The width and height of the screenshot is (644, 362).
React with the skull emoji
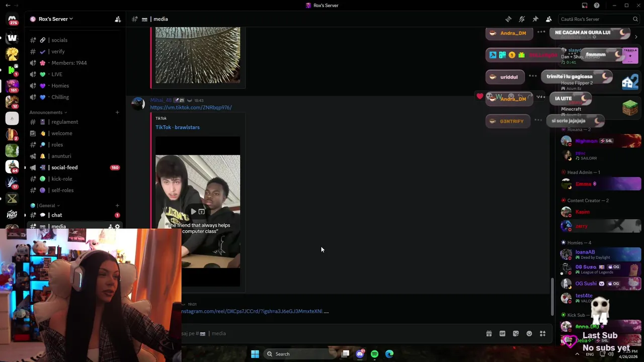point(489,97)
